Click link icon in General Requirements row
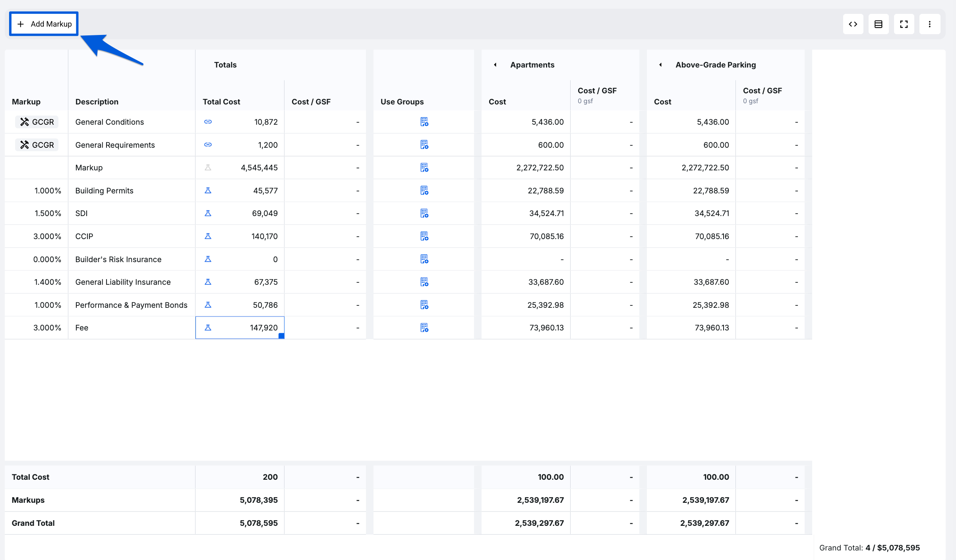 pyautogui.click(x=208, y=145)
